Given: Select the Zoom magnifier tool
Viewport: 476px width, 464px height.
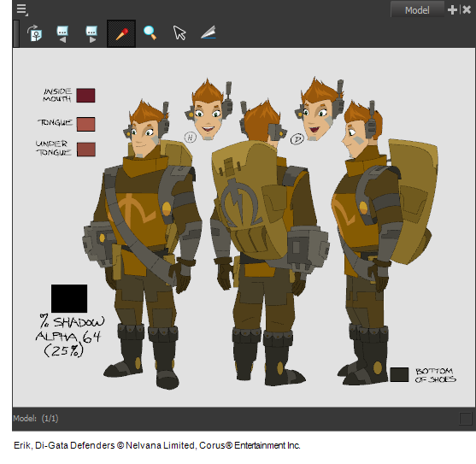Looking at the screenshot, I should coord(150,32).
